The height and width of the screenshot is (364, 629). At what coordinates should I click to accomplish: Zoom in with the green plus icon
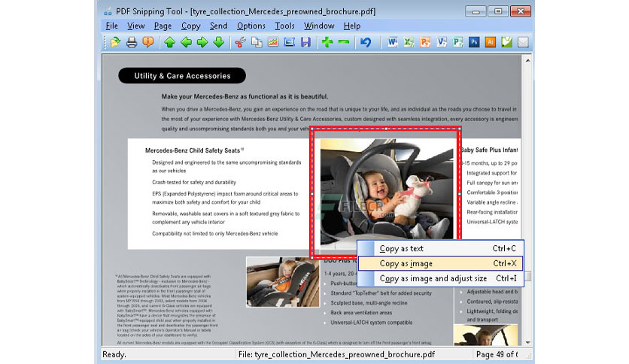327,42
